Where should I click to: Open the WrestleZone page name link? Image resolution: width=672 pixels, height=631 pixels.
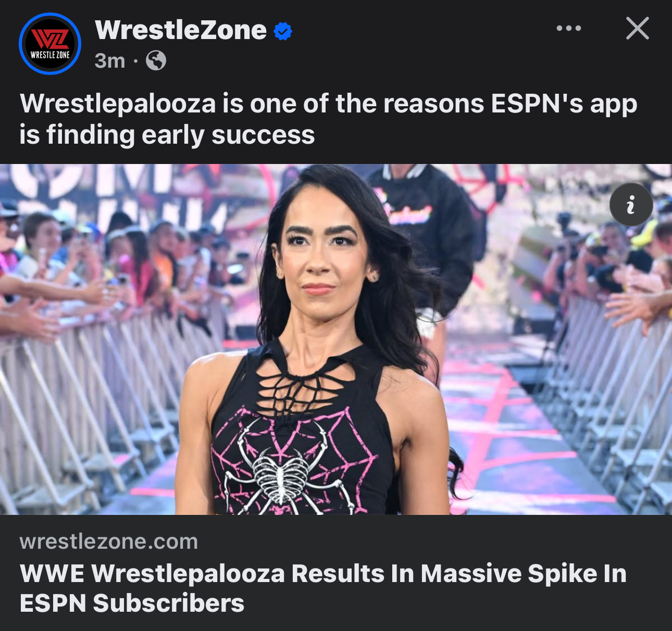pos(181,30)
